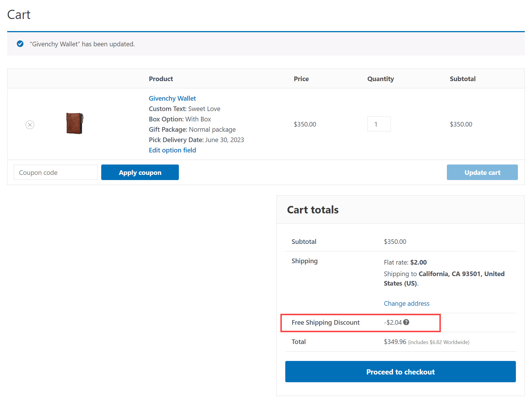Click the Price column header
532x411 pixels.
point(301,79)
